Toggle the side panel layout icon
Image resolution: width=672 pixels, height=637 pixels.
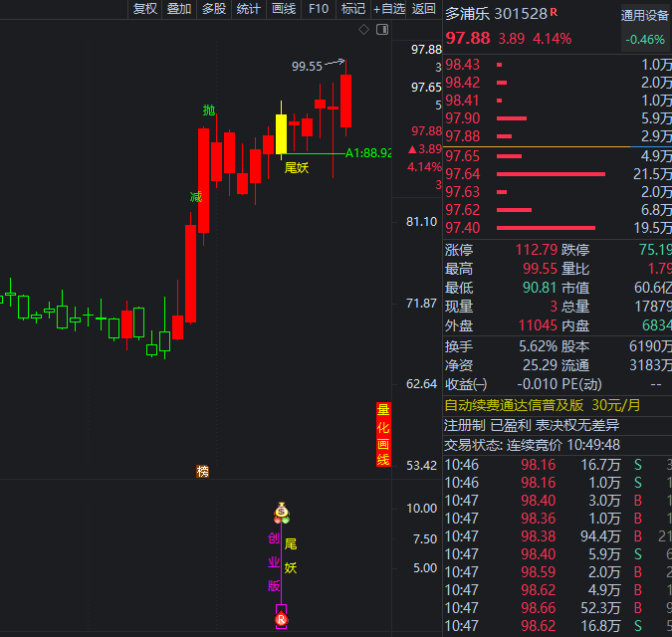(382, 30)
